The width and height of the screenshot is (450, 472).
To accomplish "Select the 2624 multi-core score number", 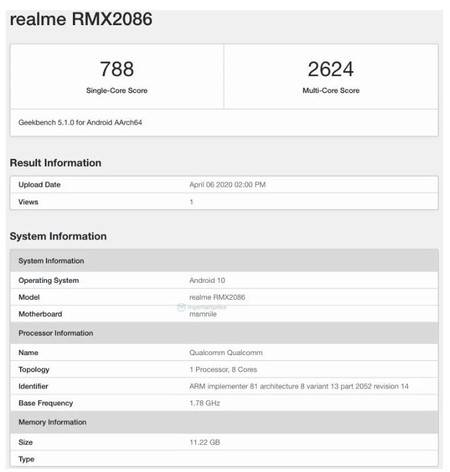I will pos(331,69).
